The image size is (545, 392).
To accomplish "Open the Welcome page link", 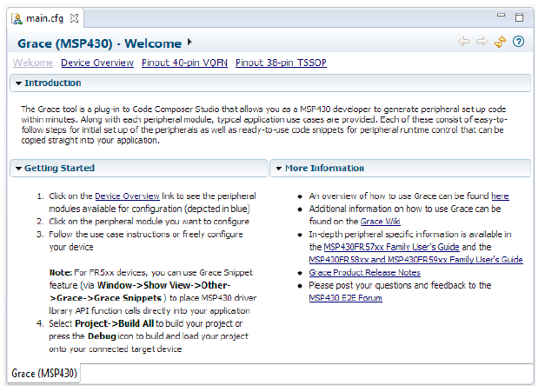I will 33,63.
